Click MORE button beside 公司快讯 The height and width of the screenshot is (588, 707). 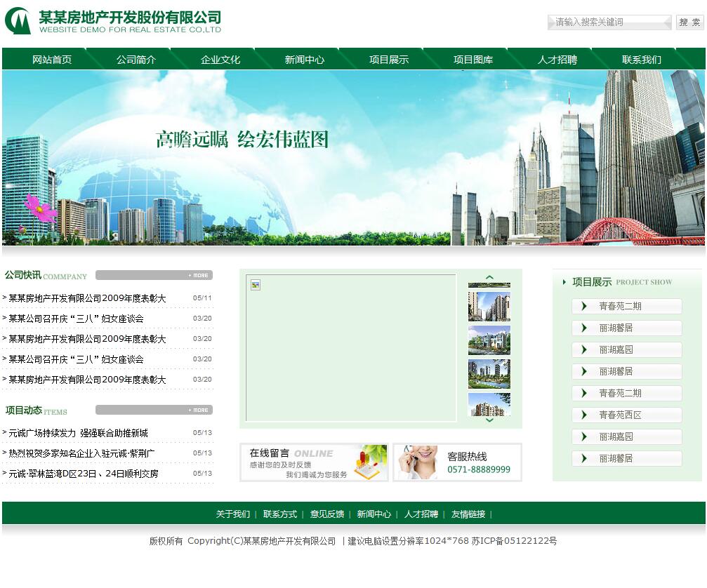(x=199, y=275)
